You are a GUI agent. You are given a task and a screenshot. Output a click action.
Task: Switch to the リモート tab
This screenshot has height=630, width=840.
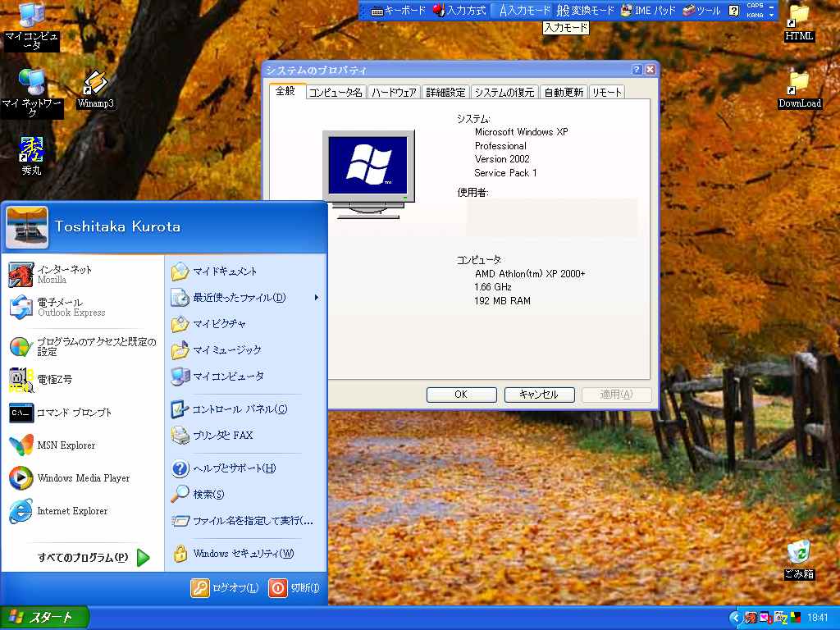point(607,92)
